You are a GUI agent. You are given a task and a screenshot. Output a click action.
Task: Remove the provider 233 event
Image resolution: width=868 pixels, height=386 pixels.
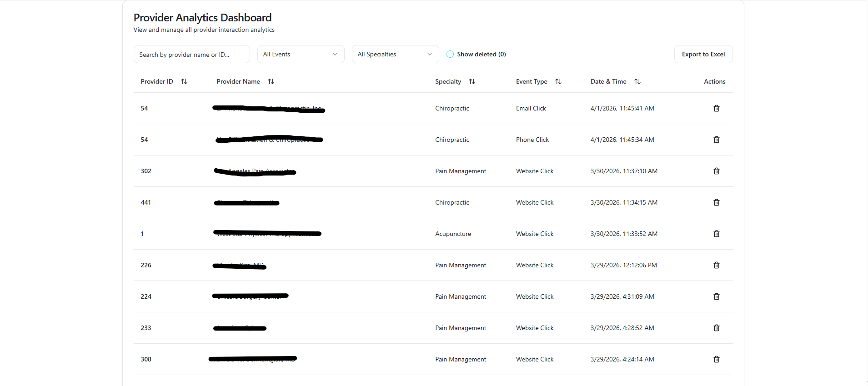click(716, 328)
